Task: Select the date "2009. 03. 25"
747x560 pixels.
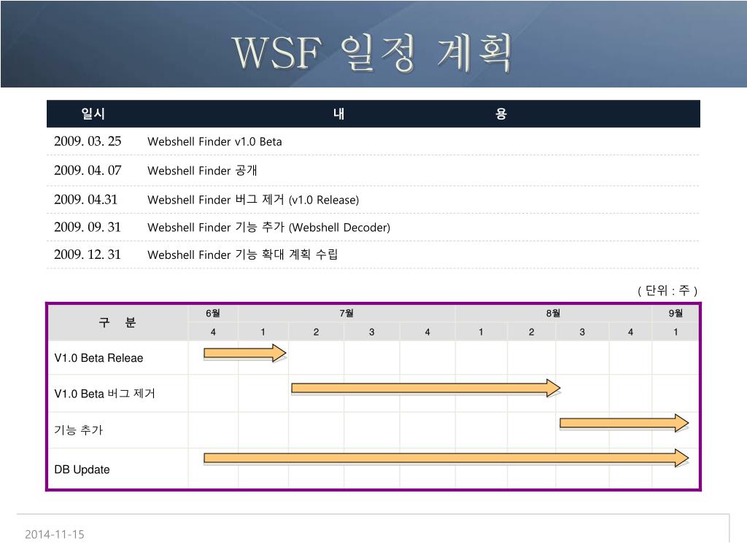Action: click(x=88, y=141)
